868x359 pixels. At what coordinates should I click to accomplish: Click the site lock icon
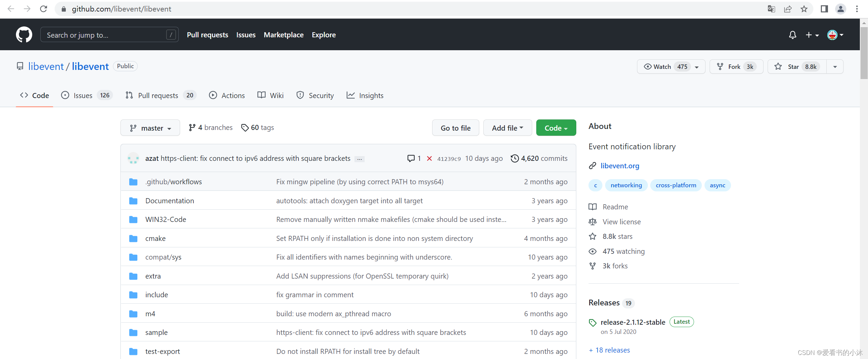[63, 9]
